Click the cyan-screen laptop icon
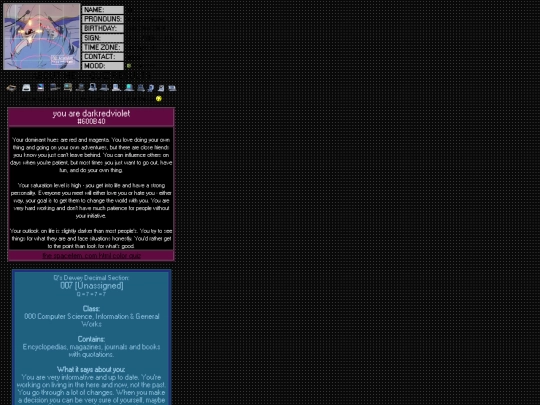This screenshot has width=540, height=405. point(129,87)
